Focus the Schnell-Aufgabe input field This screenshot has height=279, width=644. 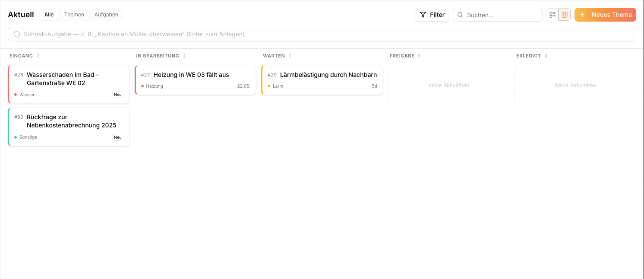322,34
